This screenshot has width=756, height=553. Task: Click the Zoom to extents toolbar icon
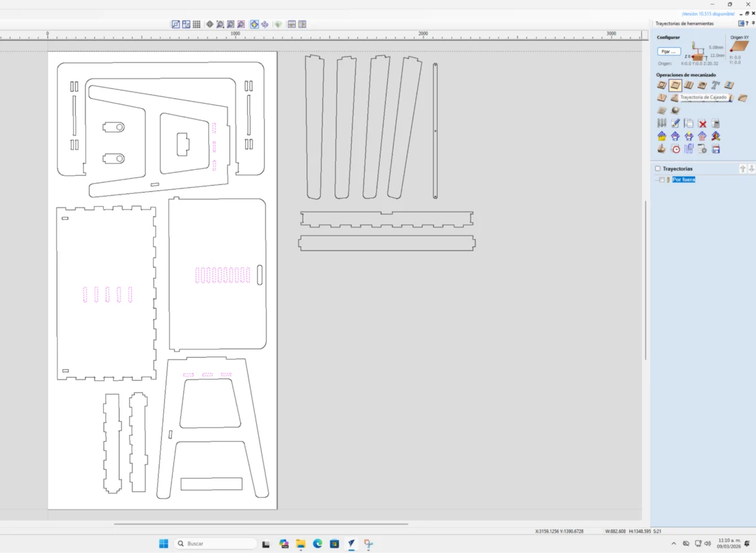coord(230,24)
